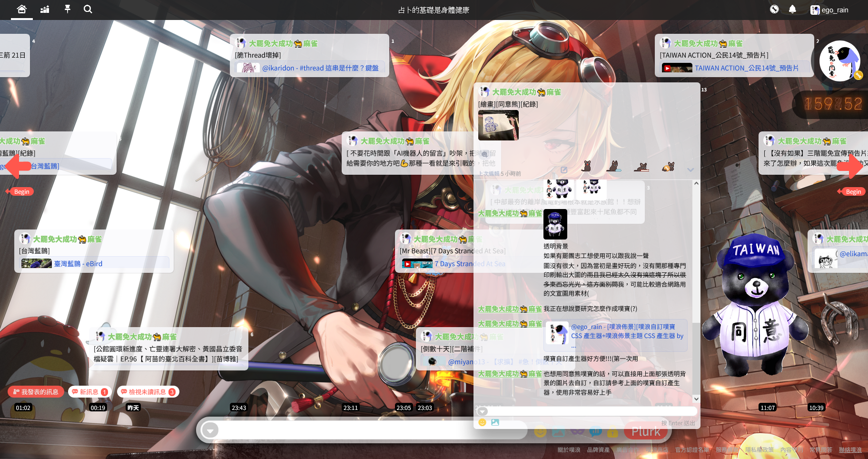The height and width of the screenshot is (459, 868).
Task: Click the edit pencil icon in open plurk
Action: pyautogui.click(x=564, y=170)
